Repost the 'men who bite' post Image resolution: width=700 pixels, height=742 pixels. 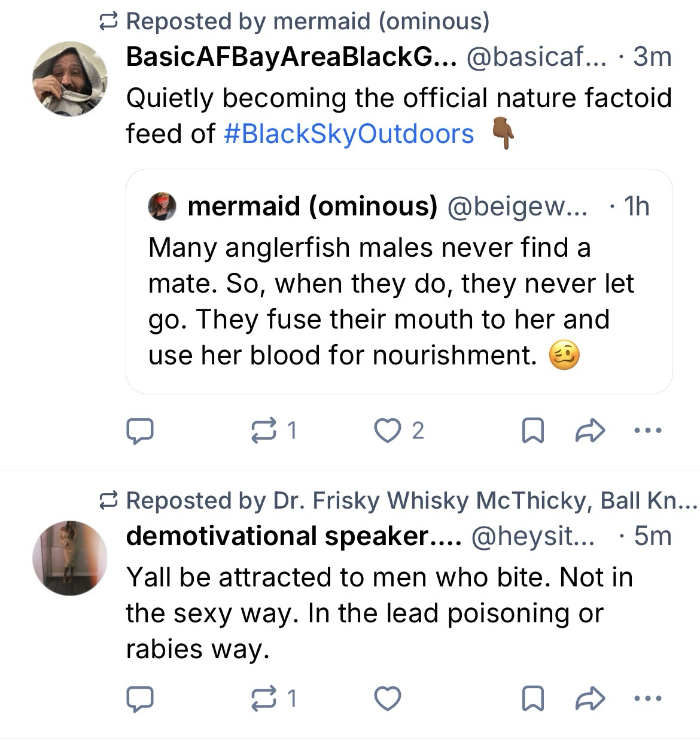(264, 698)
